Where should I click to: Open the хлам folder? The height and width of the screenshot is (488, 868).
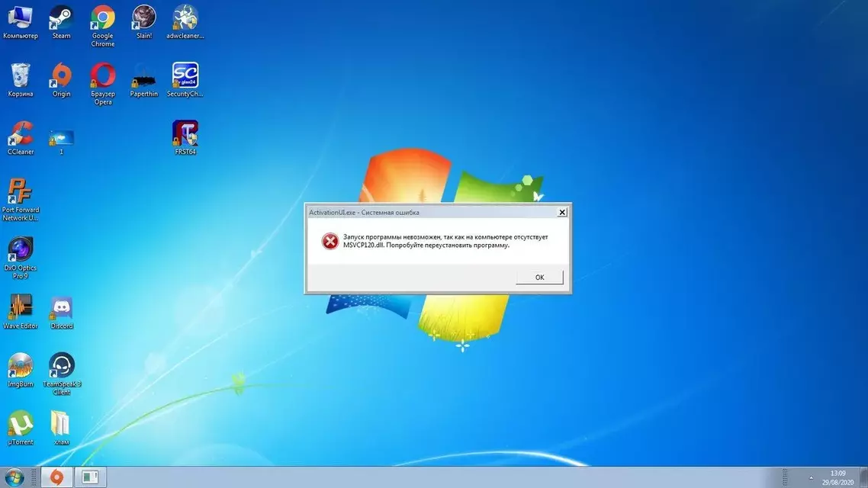(61, 429)
